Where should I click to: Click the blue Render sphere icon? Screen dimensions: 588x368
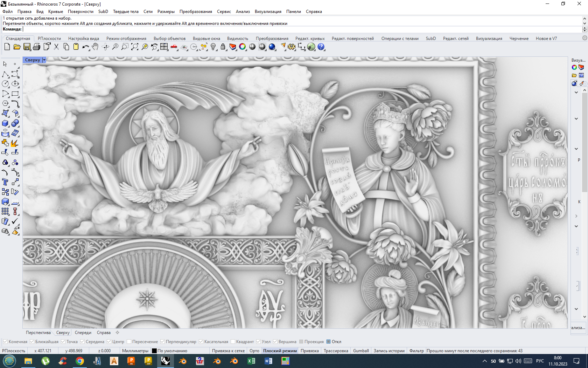pyautogui.click(x=272, y=47)
